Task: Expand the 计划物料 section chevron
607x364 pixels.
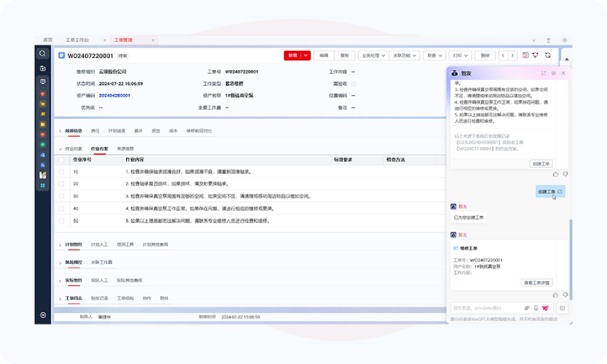Action: (x=60, y=245)
